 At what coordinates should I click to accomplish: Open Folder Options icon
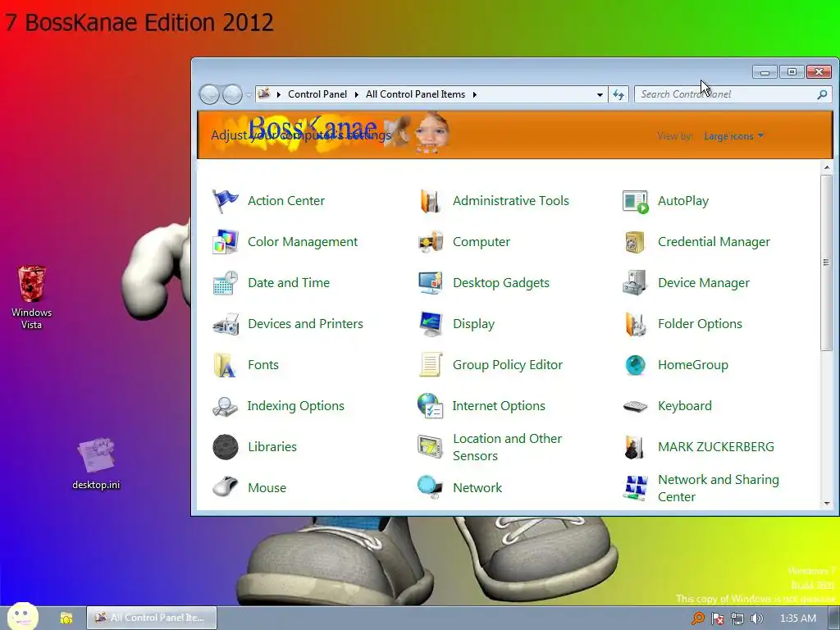coord(636,324)
